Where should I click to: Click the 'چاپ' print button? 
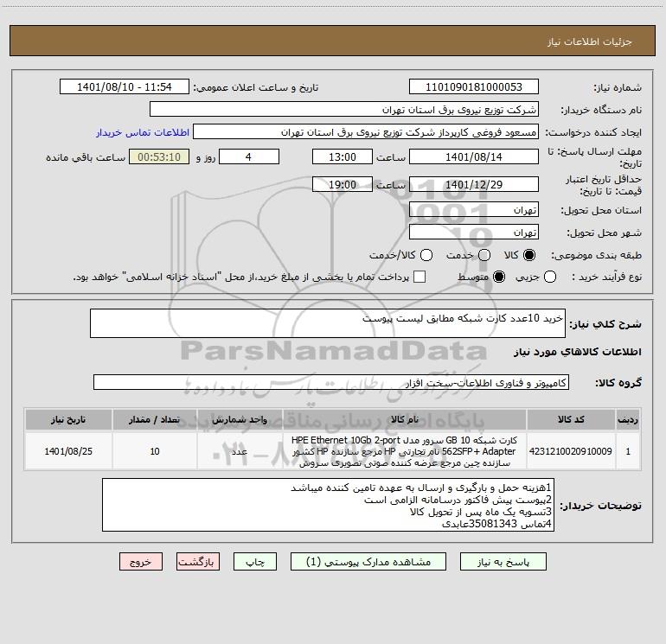[255, 562]
